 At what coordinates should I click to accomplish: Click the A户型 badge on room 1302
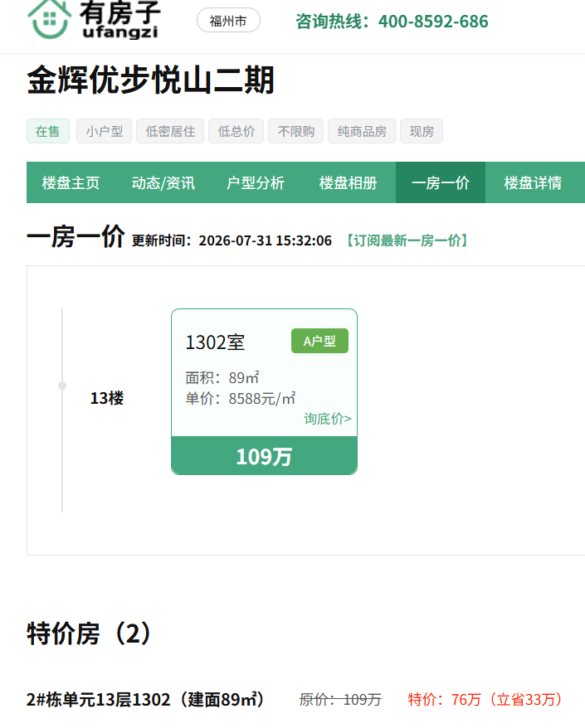point(319,341)
